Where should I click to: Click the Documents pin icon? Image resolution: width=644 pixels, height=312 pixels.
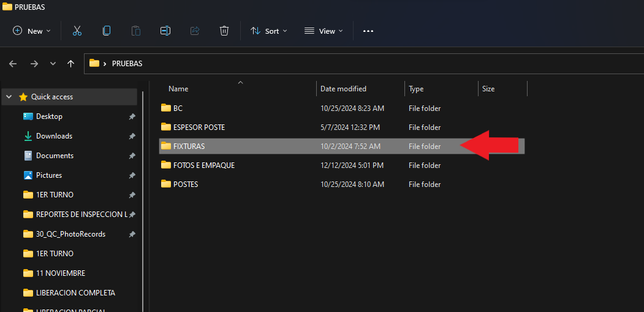pos(132,156)
